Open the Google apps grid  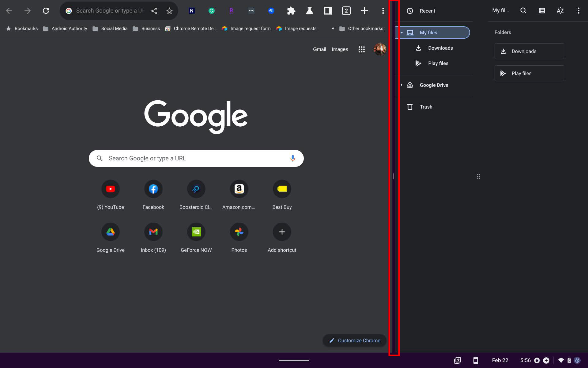point(361,49)
